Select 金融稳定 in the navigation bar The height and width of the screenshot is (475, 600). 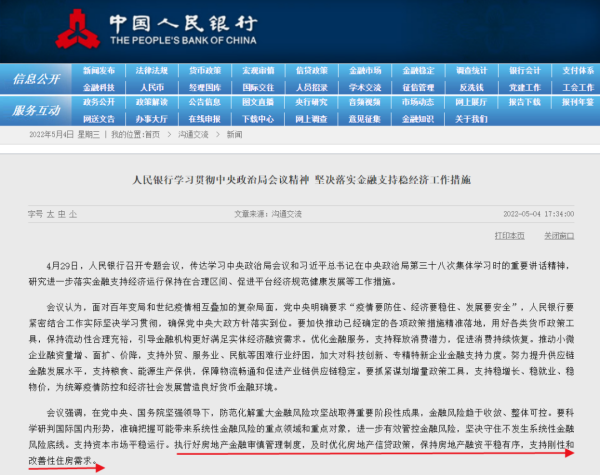pyautogui.click(x=418, y=71)
